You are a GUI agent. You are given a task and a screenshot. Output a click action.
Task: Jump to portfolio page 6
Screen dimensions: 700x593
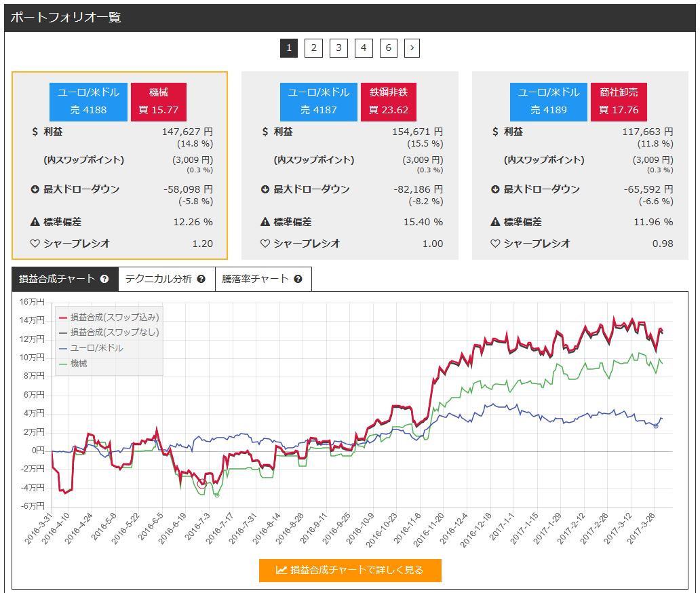point(388,47)
